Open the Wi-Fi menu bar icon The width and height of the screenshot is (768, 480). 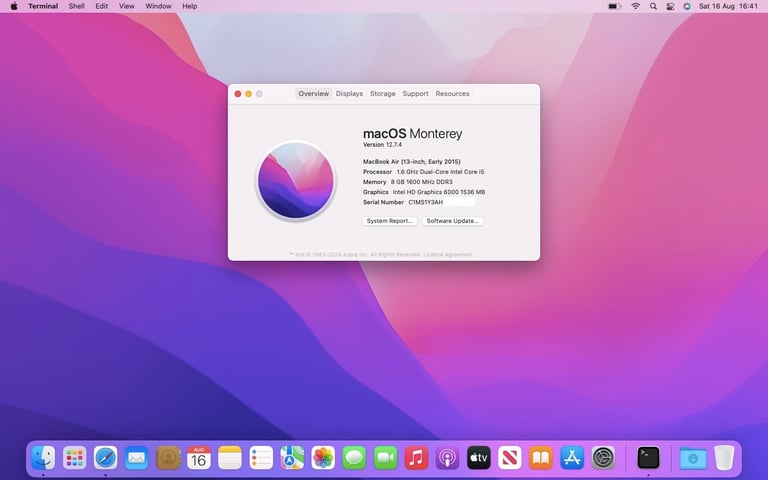click(x=636, y=6)
